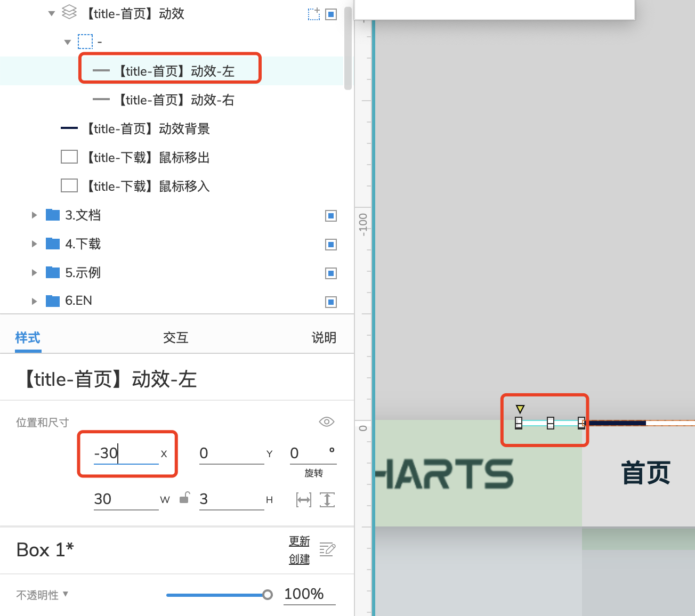Click the folder icon of 6.EN
This screenshot has height=616, width=695.
pyautogui.click(x=53, y=301)
